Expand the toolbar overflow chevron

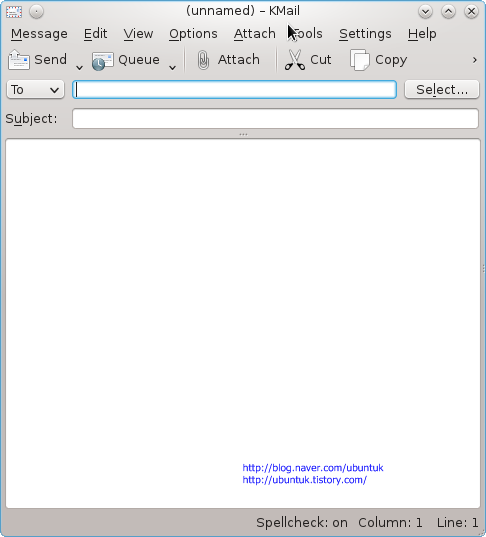[x=474, y=60]
